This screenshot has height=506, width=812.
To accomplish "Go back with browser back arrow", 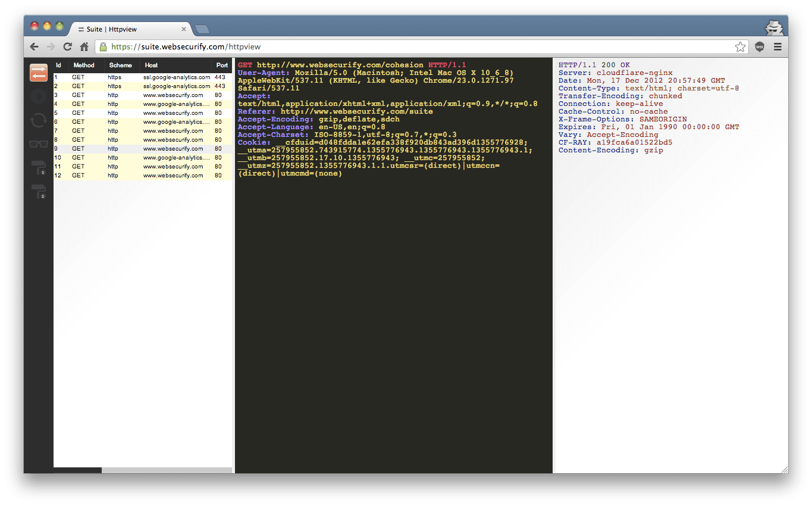I will click(x=34, y=46).
